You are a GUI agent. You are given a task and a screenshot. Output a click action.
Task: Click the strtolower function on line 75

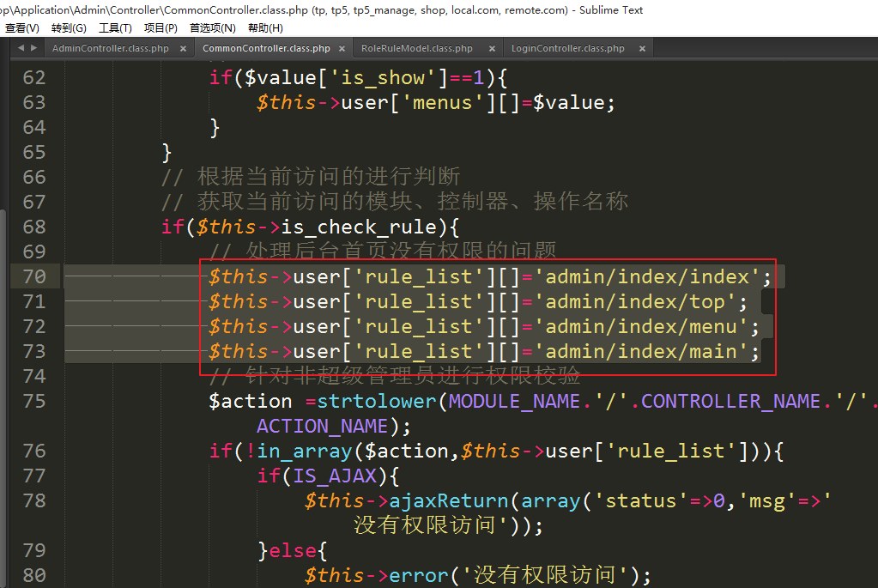pos(378,402)
